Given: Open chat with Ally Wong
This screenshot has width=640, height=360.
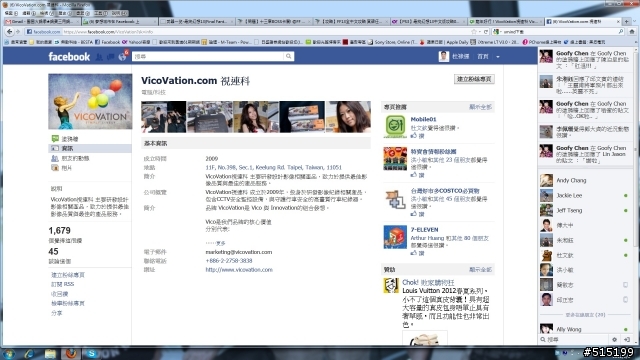Looking at the screenshot, I should [585, 329].
